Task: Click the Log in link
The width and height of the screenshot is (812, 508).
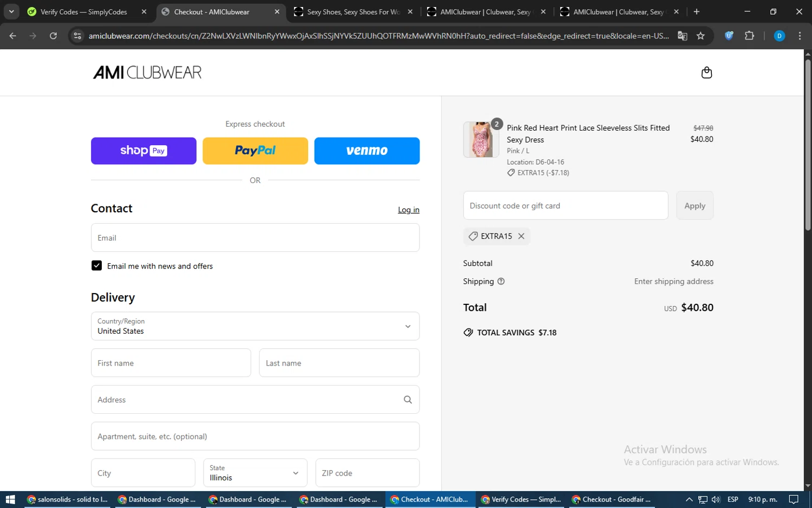Action: (x=409, y=210)
